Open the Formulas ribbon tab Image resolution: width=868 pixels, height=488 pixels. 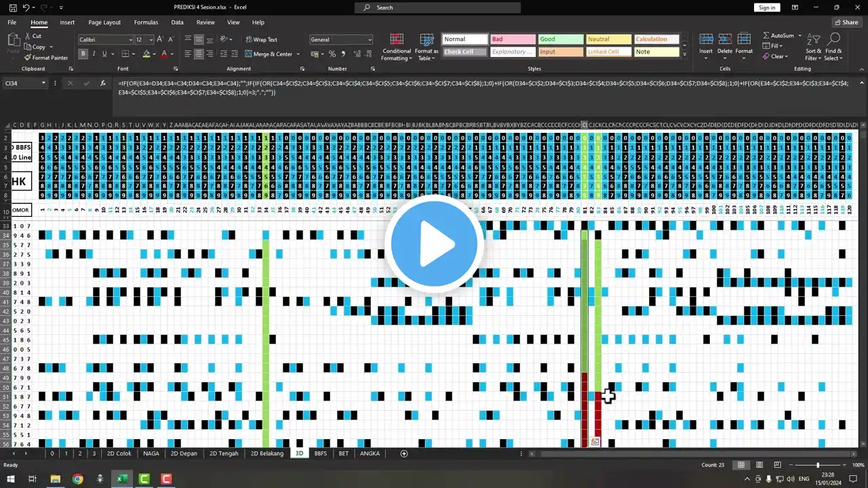click(x=146, y=22)
